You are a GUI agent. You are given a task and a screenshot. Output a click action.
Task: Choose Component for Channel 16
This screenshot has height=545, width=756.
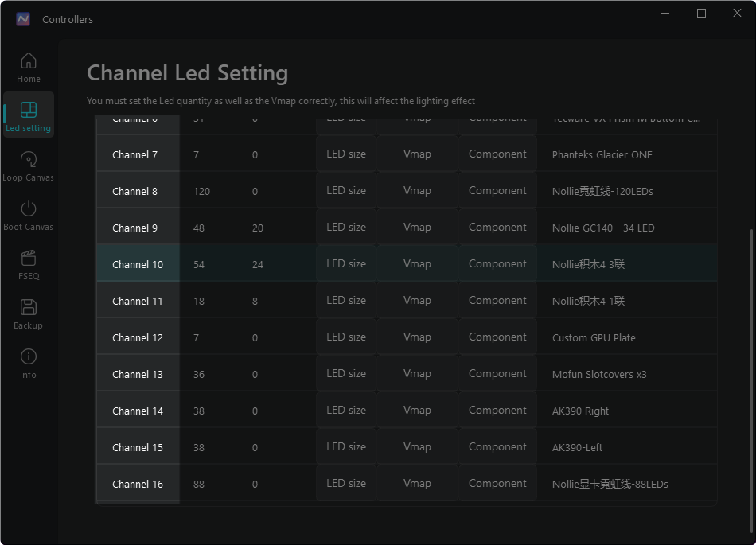click(x=497, y=483)
